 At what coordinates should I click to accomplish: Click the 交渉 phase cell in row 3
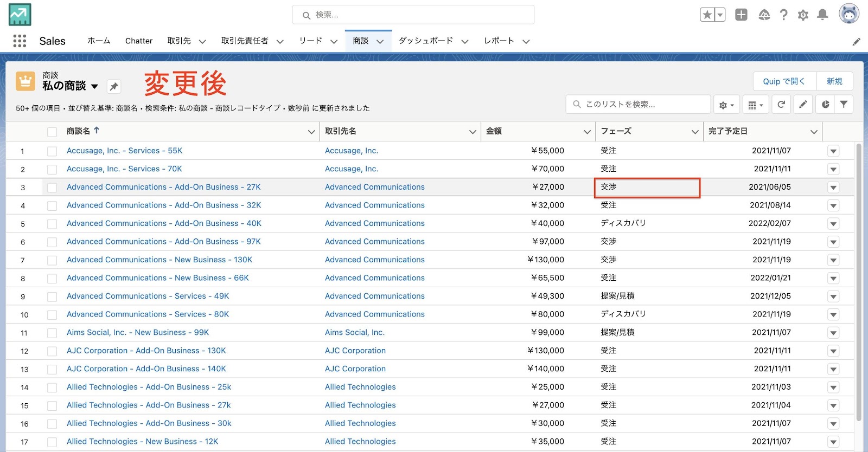[647, 187]
